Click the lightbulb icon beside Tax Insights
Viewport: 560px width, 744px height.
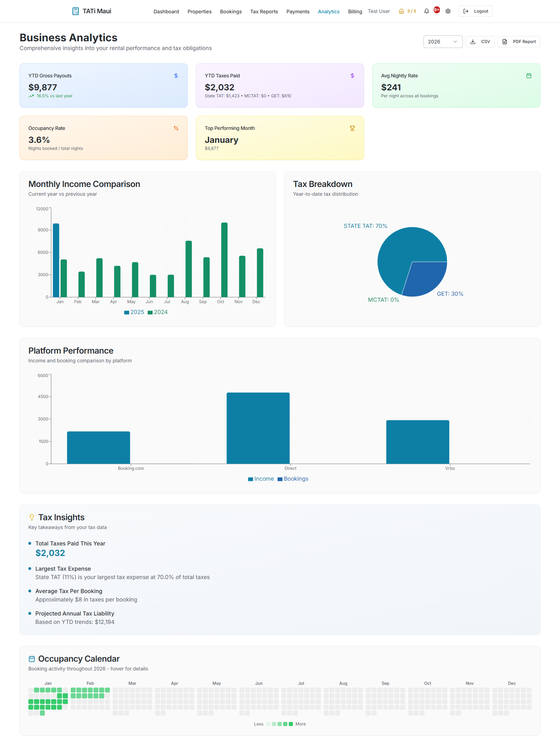pos(31,517)
